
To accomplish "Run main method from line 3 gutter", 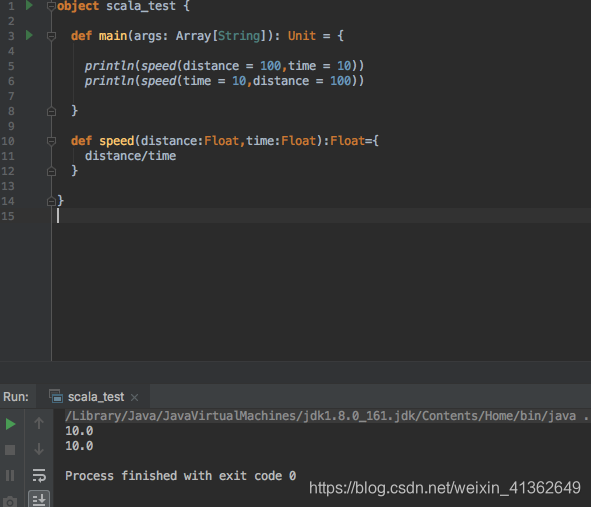I will pos(29,35).
